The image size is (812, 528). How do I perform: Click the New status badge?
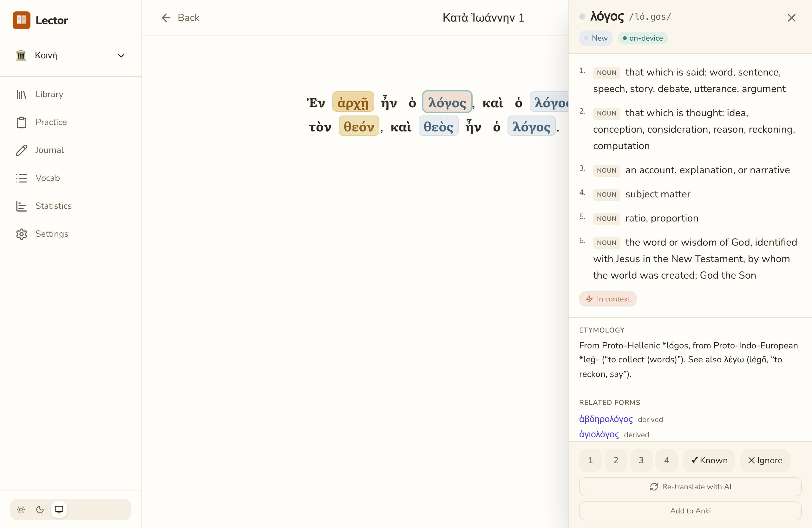(x=596, y=38)
